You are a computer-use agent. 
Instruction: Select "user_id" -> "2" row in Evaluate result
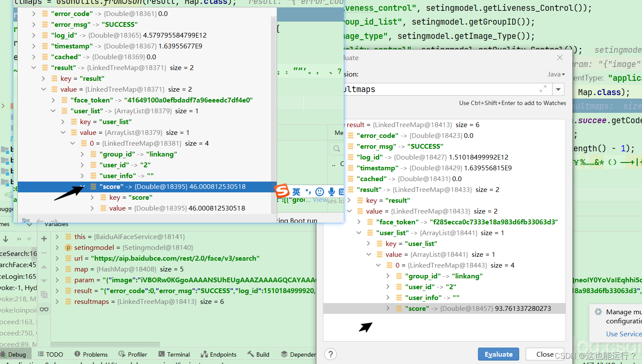[444, 287]
